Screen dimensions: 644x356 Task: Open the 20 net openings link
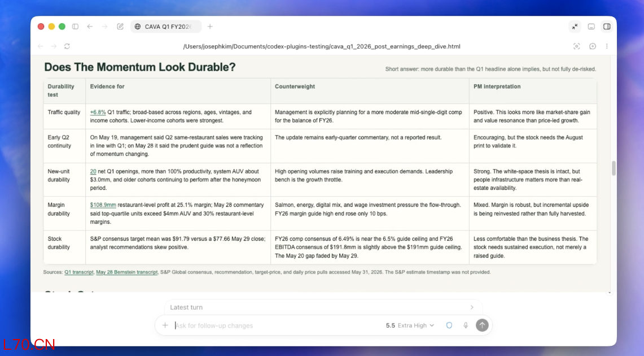[93, 171]
